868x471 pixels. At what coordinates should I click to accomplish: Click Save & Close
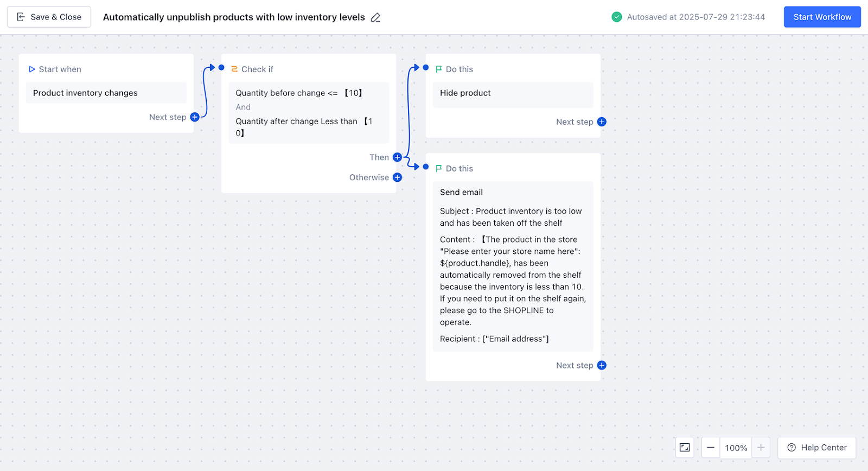click(x=49, y=17)
